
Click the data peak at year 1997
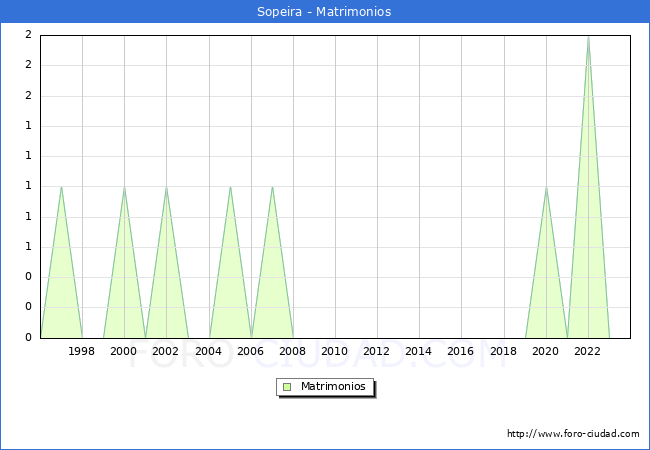point(61,188)
